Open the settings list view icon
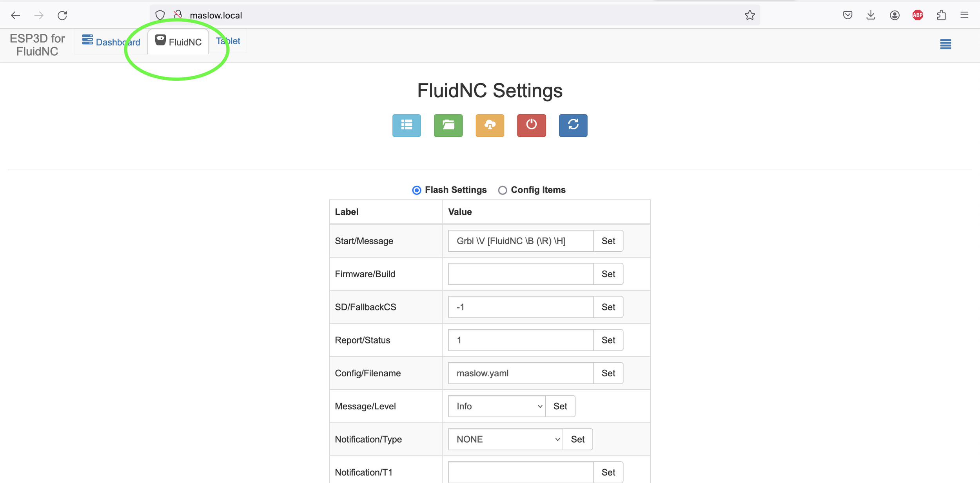The height and width of the screenshot is (483, 980). click(x=407, y=125)
